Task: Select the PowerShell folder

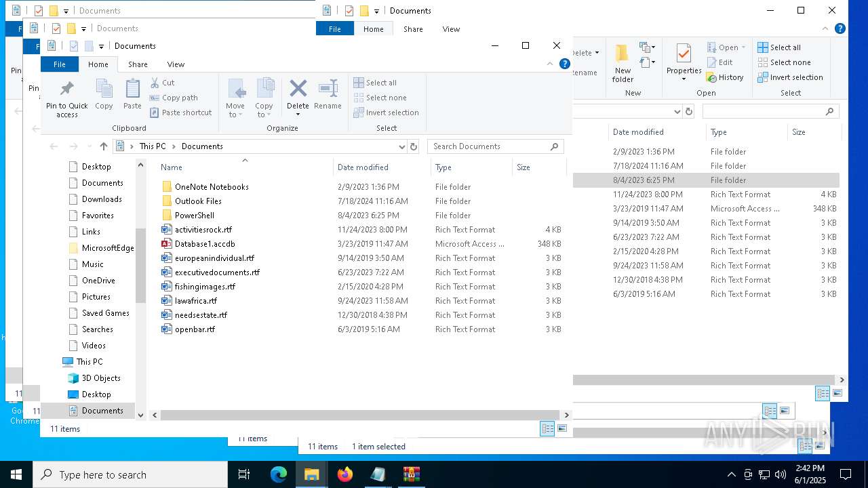Action: click(x=195, y=216)
